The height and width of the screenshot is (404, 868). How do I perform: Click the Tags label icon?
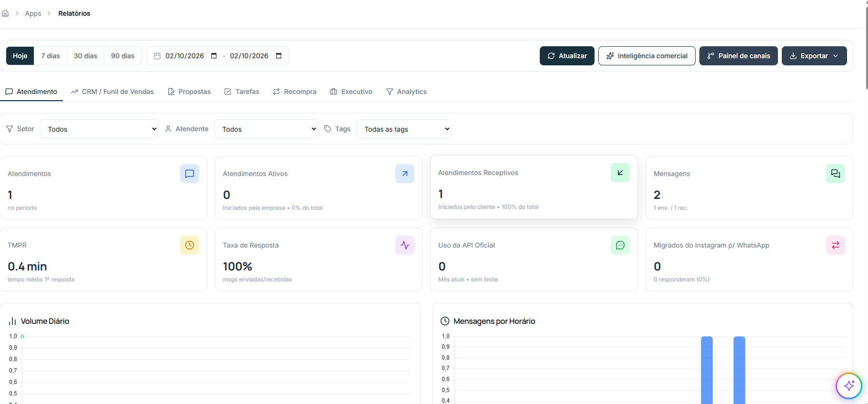click(x=328, y=129)
